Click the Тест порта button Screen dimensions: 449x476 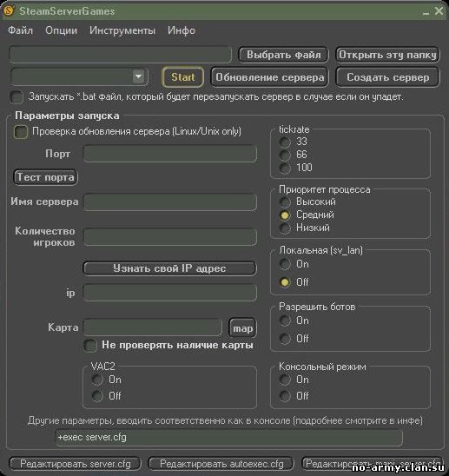point(45,177)
